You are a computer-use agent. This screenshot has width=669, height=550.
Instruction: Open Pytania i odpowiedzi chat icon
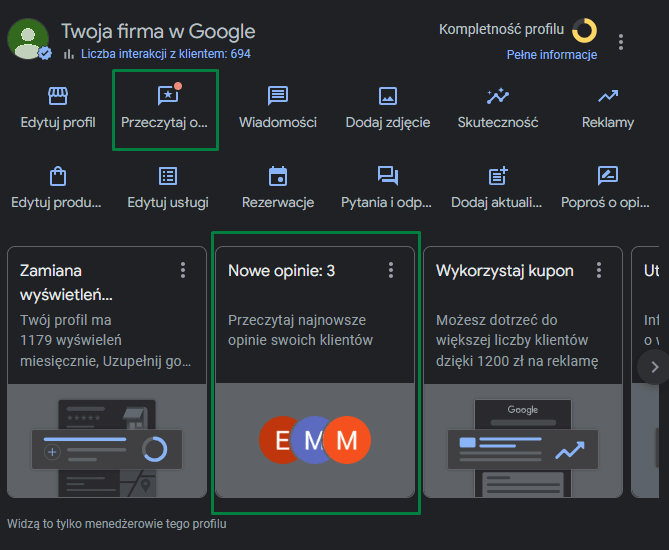pyautogui.click(x=388, y=176)
